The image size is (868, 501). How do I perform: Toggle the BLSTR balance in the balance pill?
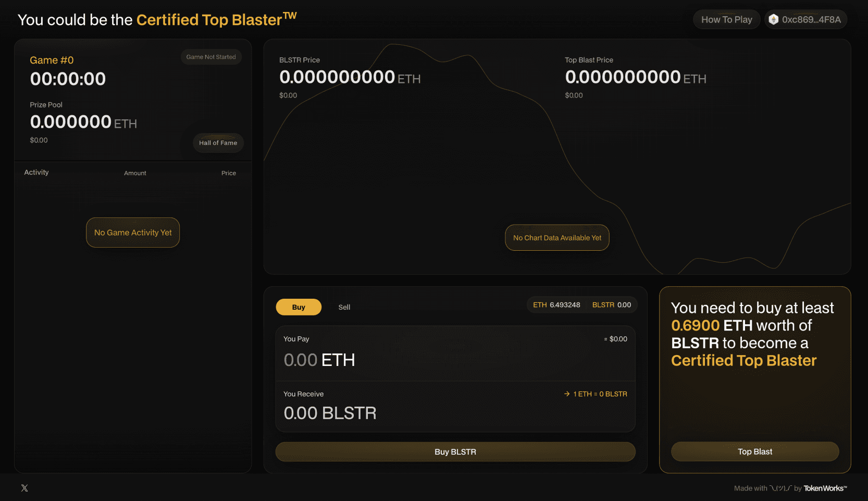[x=612, y=304]
